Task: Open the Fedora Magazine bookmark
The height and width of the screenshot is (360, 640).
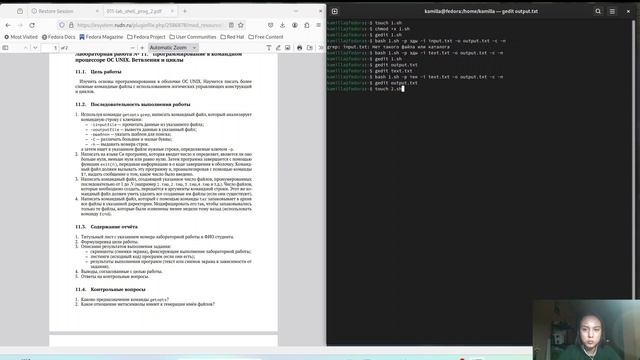Action: pos(101,37)
